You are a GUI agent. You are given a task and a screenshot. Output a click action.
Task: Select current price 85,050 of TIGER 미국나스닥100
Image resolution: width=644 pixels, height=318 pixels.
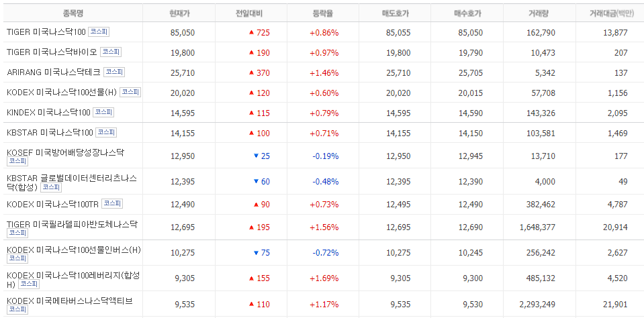click(x=183, y=33)
